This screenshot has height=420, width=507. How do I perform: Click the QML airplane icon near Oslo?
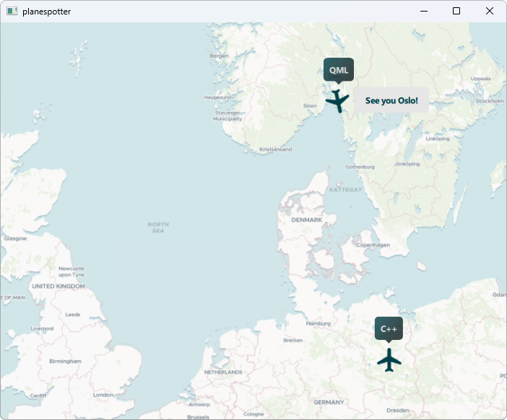coord(337,100)
